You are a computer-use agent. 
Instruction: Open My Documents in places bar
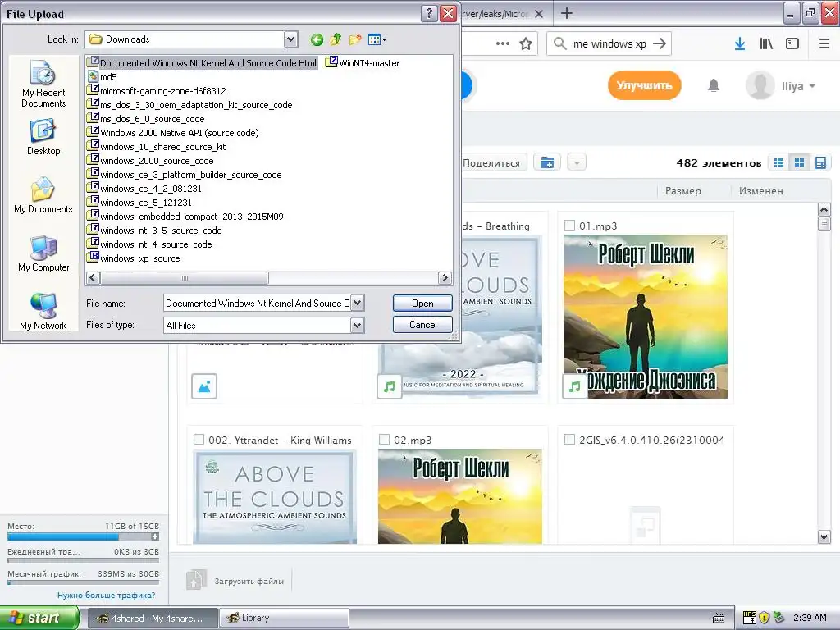[x=43, y=195]
